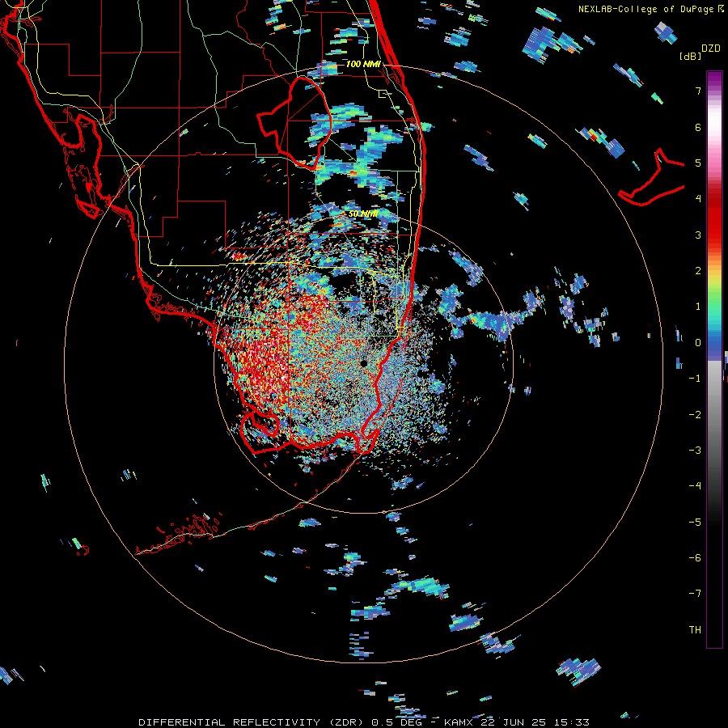Click the 50 NMI range ring label
The width and height of the screenshot is (728, 728).
point(363,214)
